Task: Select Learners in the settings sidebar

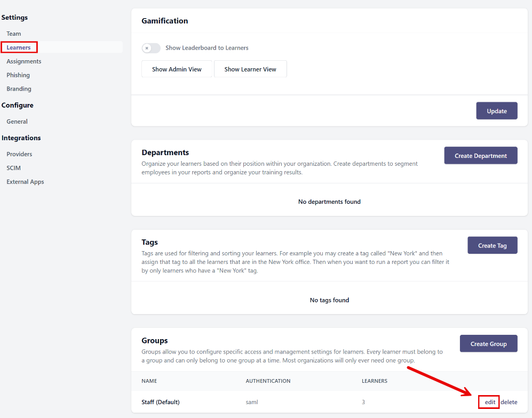Action: click(x=19, y=47)
